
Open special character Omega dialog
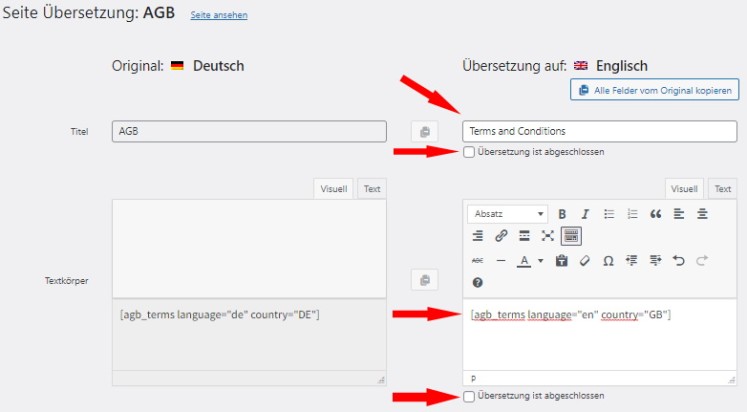[608, 261]
